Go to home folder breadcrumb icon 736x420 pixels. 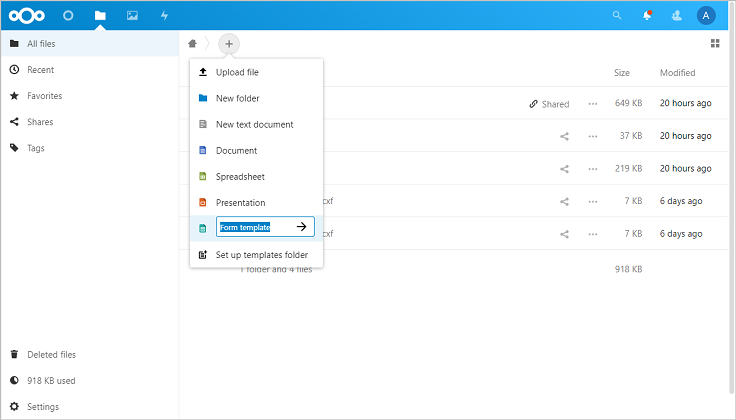[192, 44]
